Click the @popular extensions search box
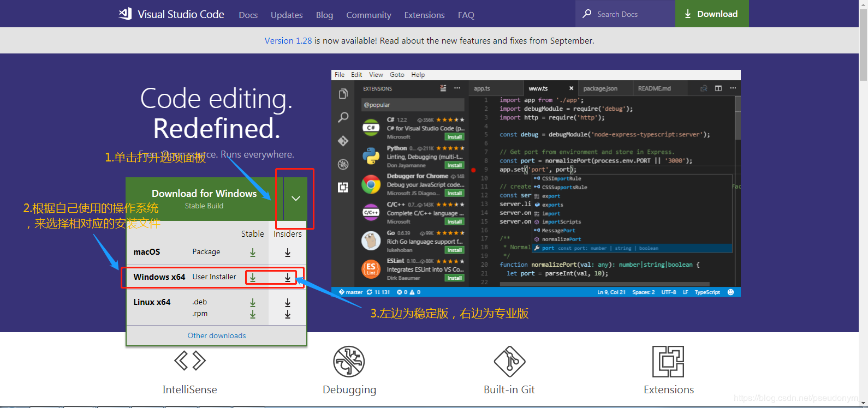 click(413, 105)
